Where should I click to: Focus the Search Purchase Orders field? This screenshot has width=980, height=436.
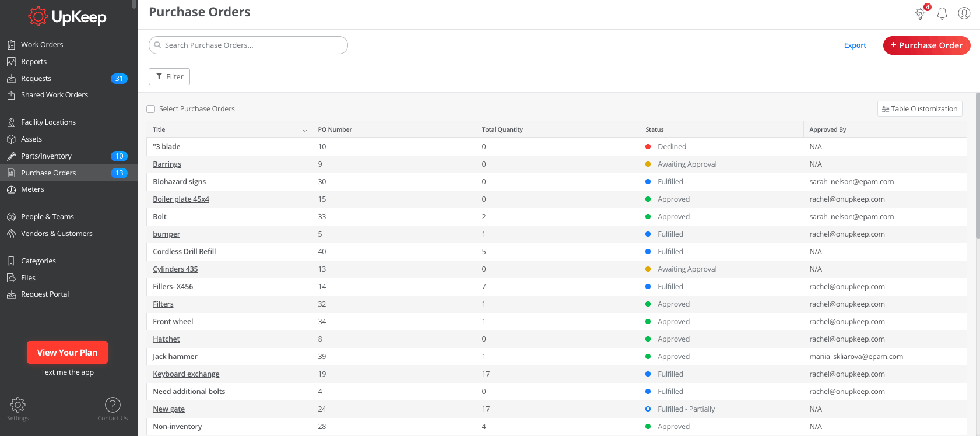pos(251,45)
